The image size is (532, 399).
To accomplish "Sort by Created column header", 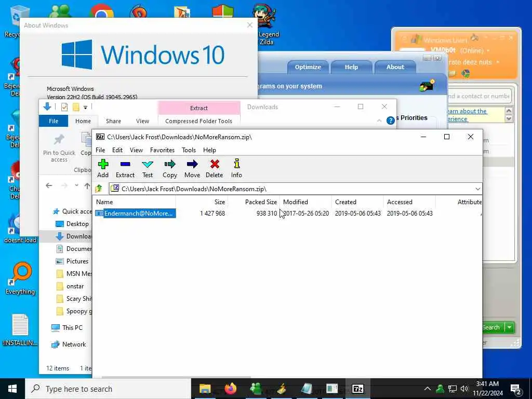I will [x=357, y=202].
